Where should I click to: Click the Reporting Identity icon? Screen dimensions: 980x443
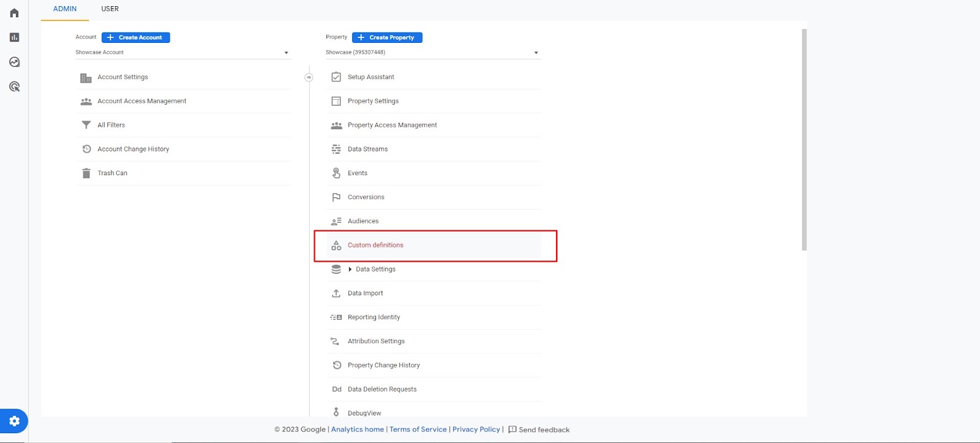coord(336,317)
